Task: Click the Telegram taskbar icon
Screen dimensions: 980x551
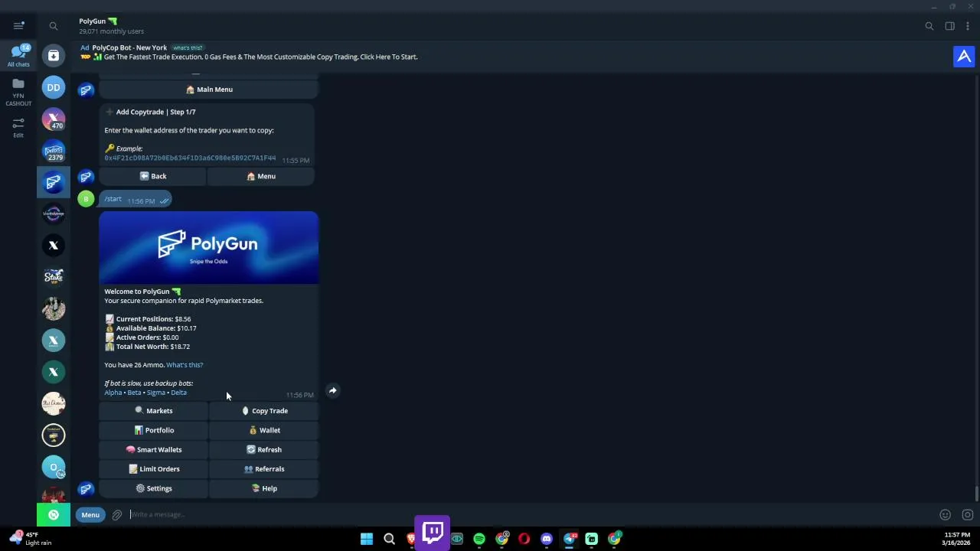Action: [x=569, y=539]
